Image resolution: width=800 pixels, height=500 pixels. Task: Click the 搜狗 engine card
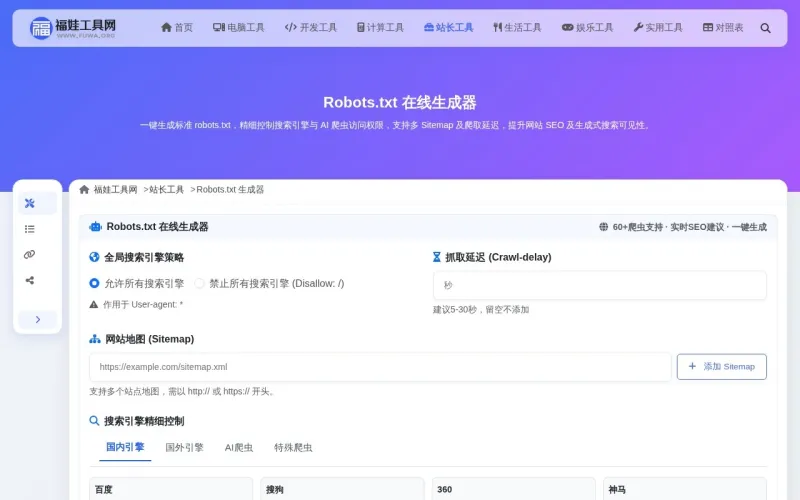pos(342,489)
